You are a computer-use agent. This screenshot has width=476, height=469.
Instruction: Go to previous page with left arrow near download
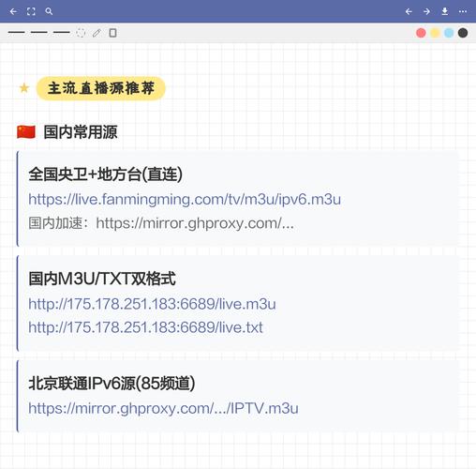coord(409,11)
